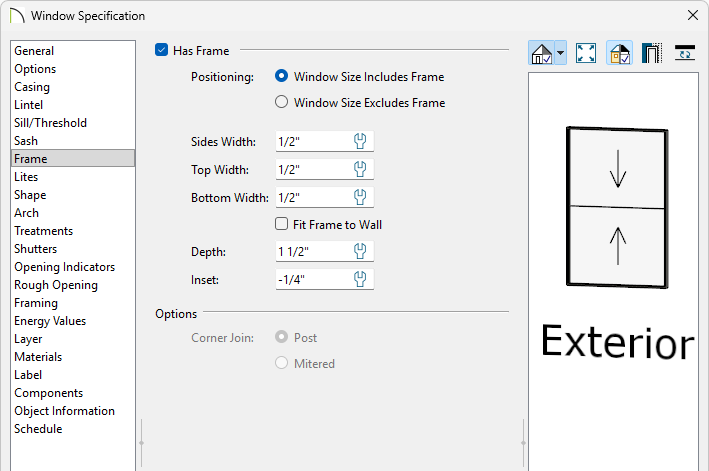Select Window Size Includes Frame
This screenshot has width=709, height=471.
[281, 76]
